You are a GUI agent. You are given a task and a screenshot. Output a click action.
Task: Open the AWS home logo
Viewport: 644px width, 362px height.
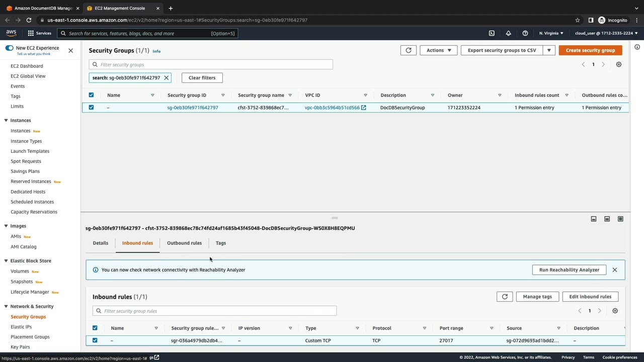point(11,33)
